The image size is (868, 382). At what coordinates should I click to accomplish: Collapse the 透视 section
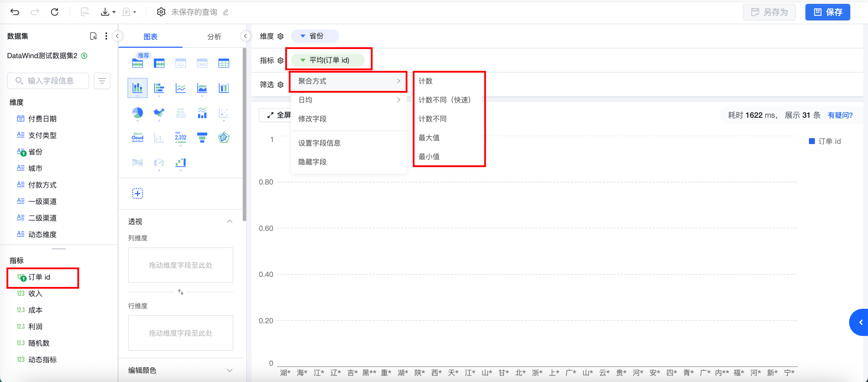[x=229, y=221]
